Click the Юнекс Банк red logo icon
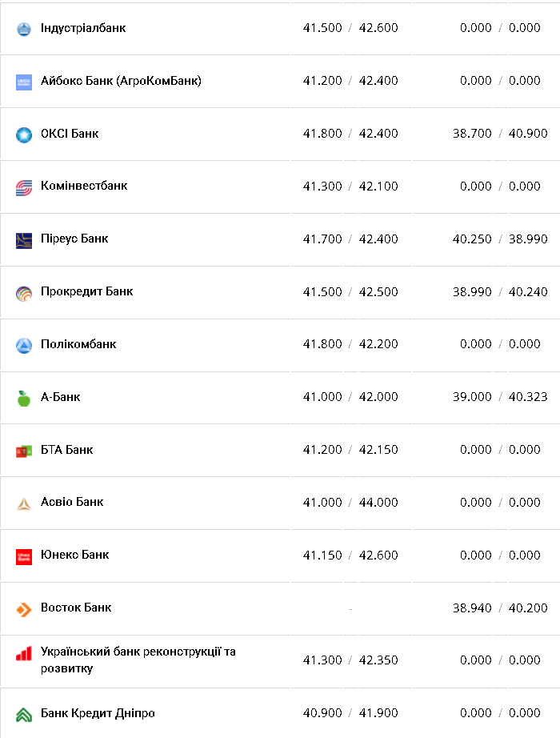Screen dimensions: 560x738 24,556
